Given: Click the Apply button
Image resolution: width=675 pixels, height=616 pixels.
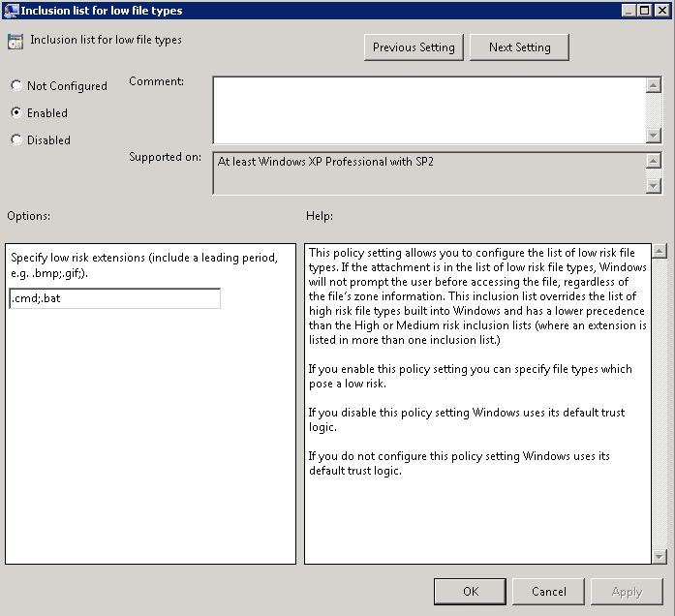Looking at the screenshot, I should click(x=627, y=592).
